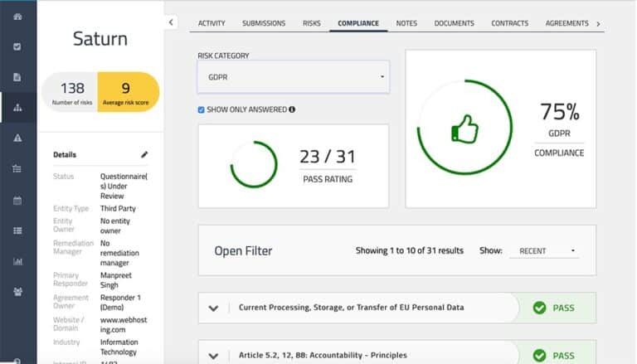637x364 pixels.
Task: Collapse the side panel with the left arrow
Action: (x=171, y=22)
